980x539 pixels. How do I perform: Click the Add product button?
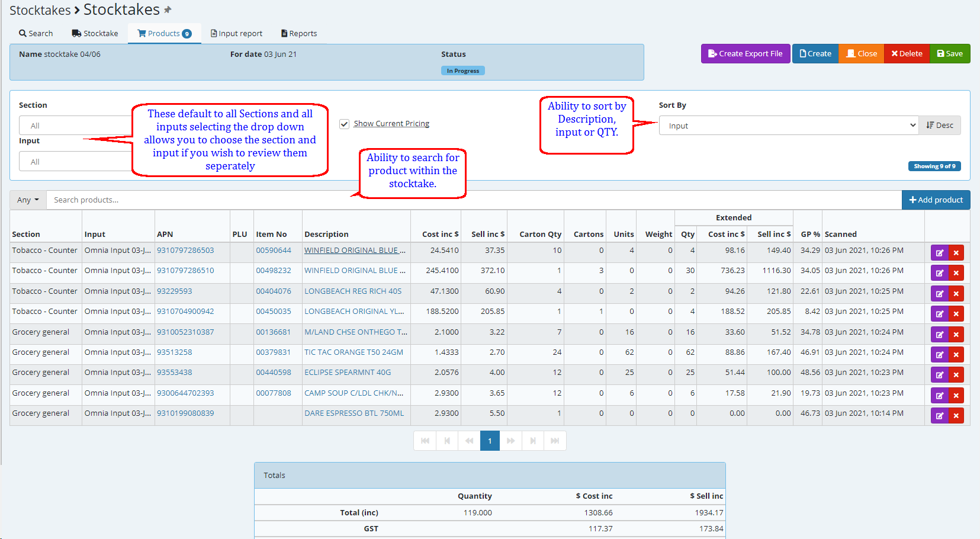(936, 200)
